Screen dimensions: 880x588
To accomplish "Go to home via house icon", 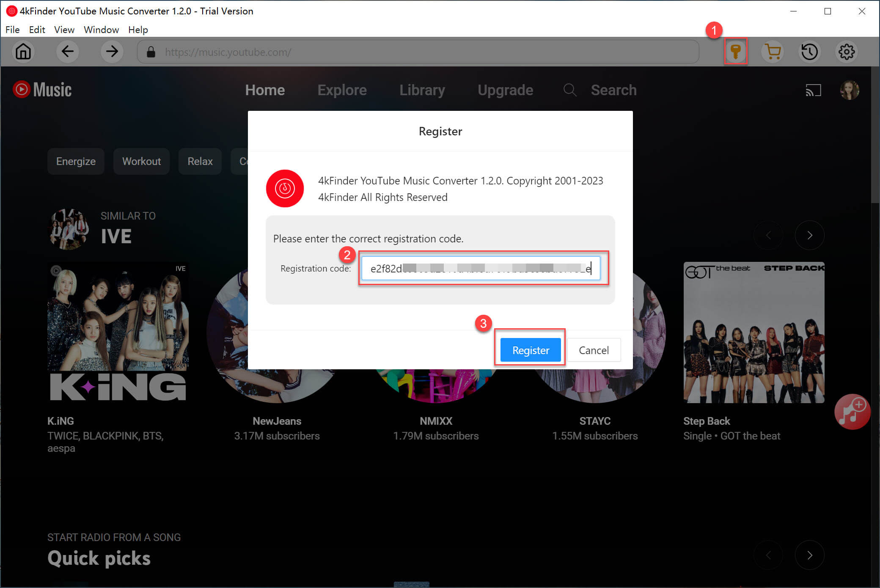I will pyautogui.click(x=23, y=52).
